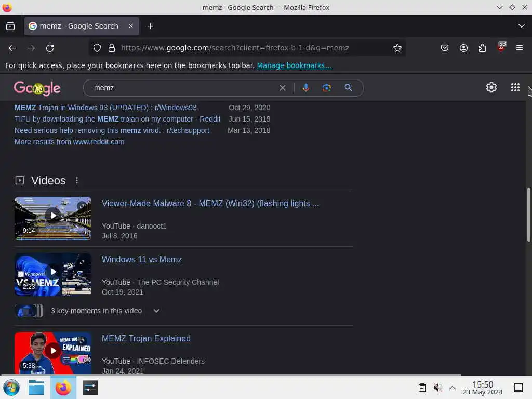Viewport: 532px width, 399px height.
Task: Click the forward navigation arrow
Action: click(31, 48)
